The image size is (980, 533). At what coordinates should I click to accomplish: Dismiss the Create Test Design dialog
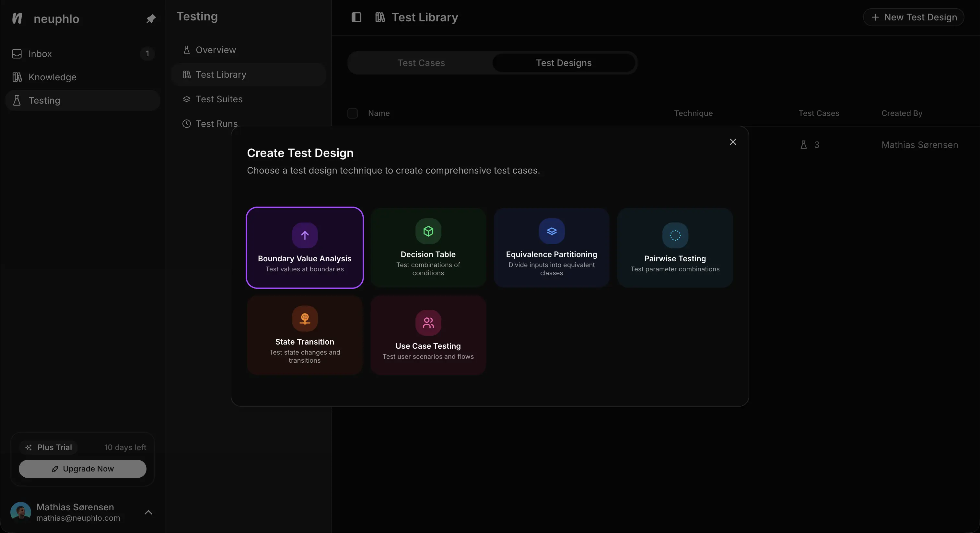point(733,142)
